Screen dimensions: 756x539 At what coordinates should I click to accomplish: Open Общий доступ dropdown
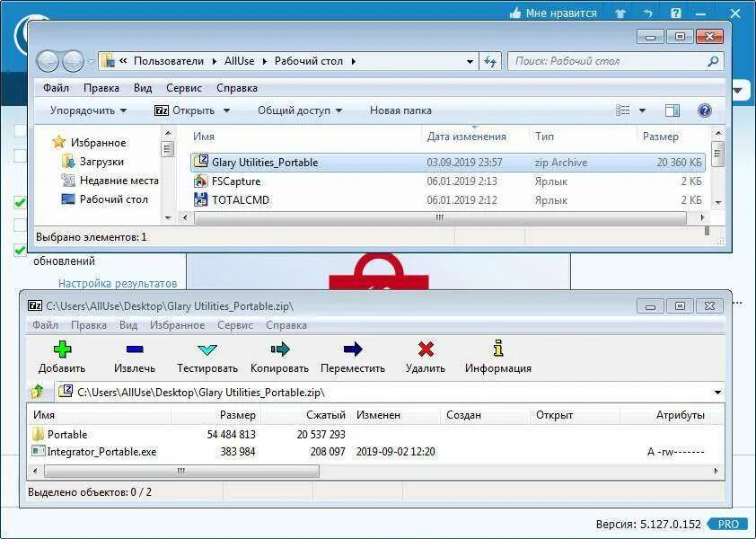point(300,110)
